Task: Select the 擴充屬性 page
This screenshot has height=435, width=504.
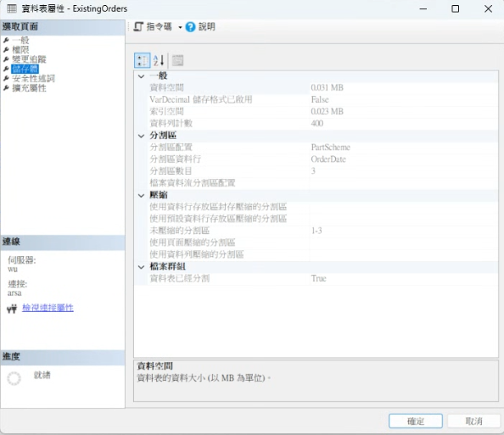Action: [29, 88]
